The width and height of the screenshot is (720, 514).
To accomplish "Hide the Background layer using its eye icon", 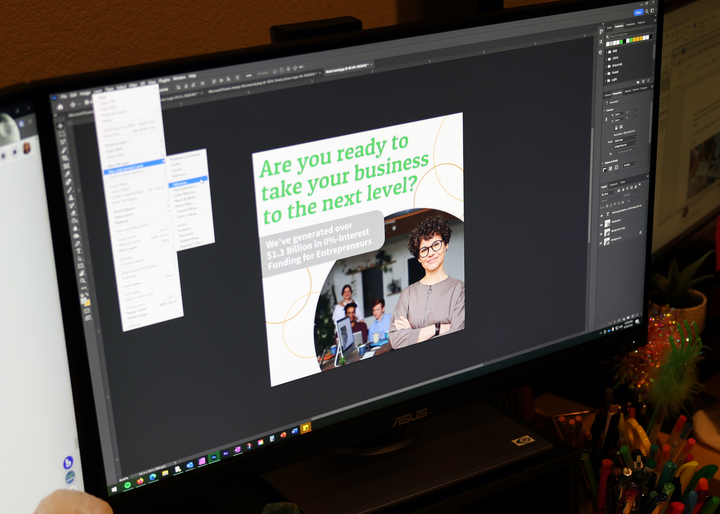I will coord(601,243).
